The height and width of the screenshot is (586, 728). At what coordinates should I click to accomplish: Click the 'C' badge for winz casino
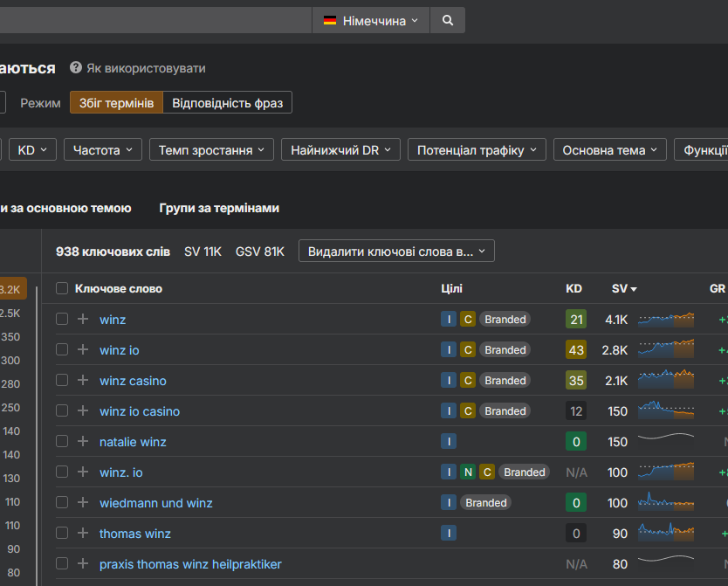click(468, 381)
